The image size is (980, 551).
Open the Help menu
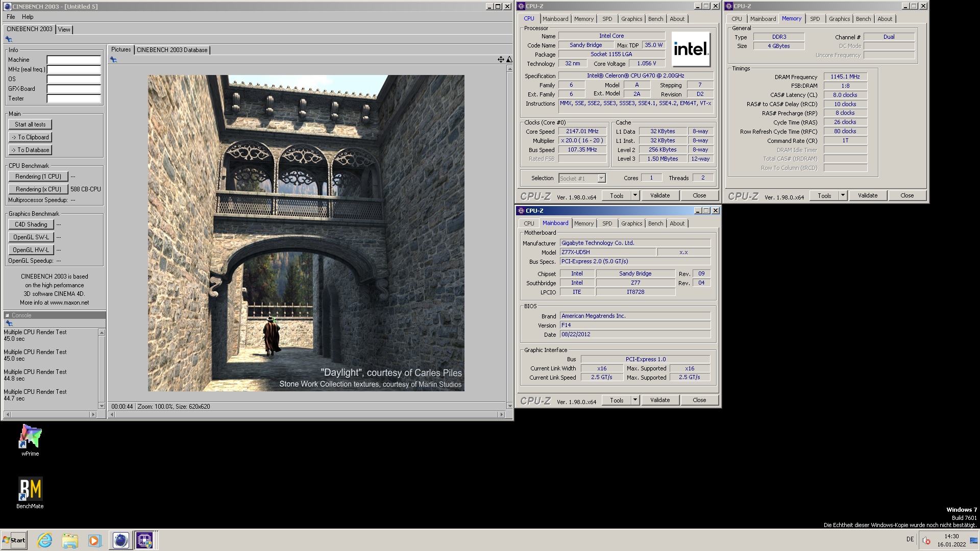(x=28, y=17)
